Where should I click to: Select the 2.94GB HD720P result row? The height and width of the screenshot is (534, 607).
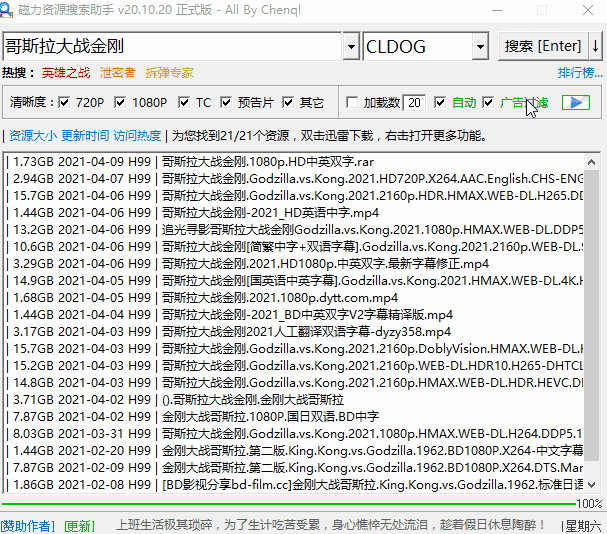(295, 179)
